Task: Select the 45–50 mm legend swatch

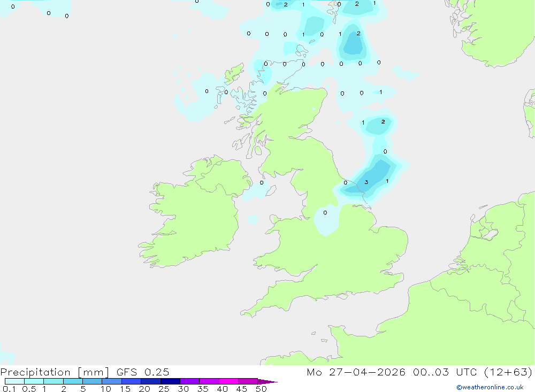Action: 248,381
